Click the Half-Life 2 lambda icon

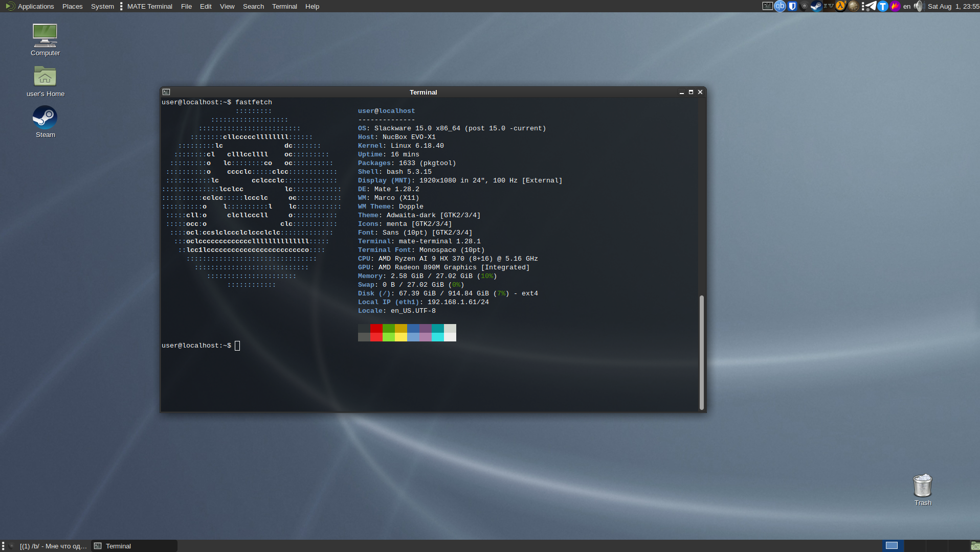[x=841, y=6]
